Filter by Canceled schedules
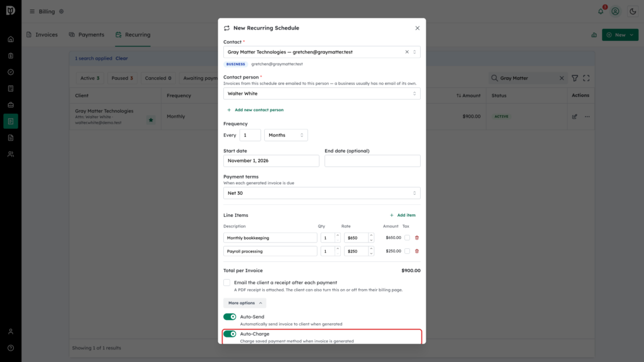 coord(158,78)
